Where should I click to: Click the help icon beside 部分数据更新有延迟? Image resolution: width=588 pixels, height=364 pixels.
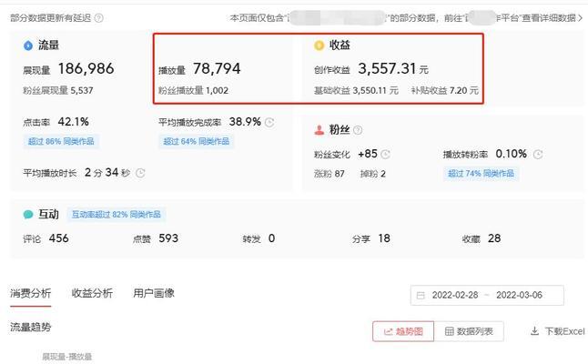coord(98,18)
